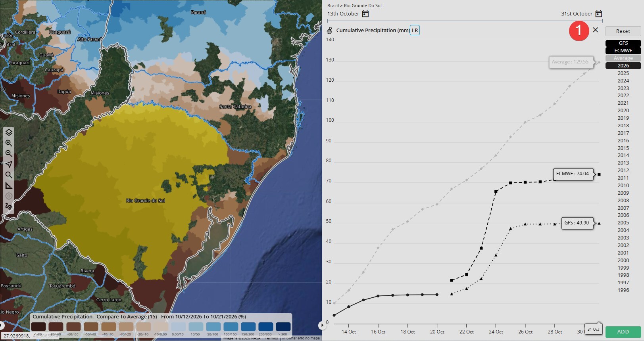Image resolution: width=644 pixels, height=341 pixels.
Task: Close the Cumulative Precipitation chart
Action: [x=596, y=30]
